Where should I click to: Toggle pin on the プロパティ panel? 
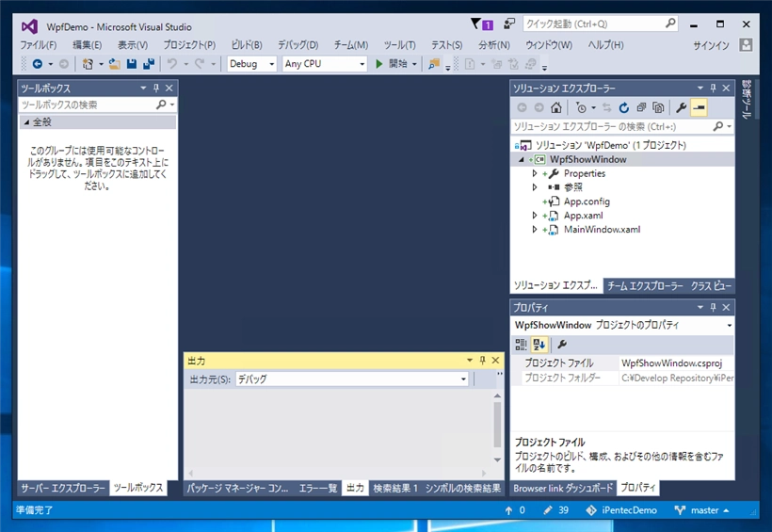[x=713, y=307]
